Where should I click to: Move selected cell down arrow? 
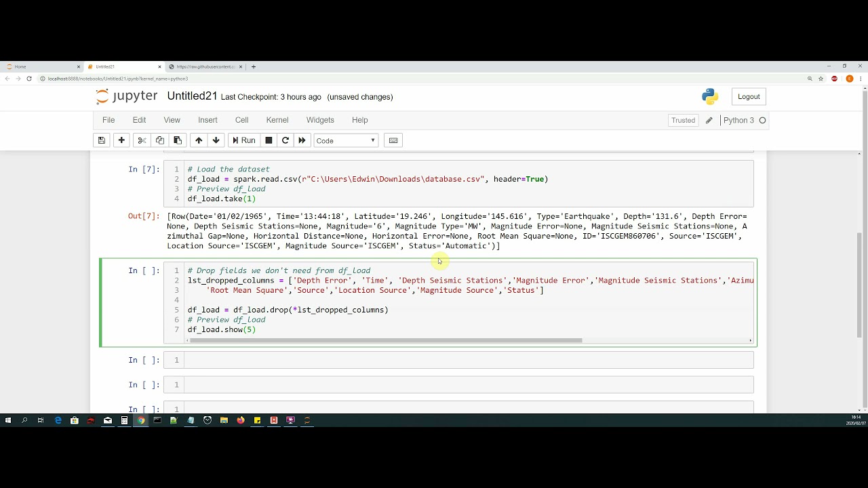216,140
